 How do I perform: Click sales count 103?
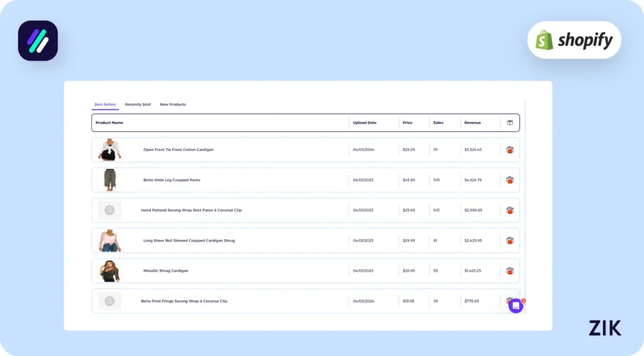point(436,210)
